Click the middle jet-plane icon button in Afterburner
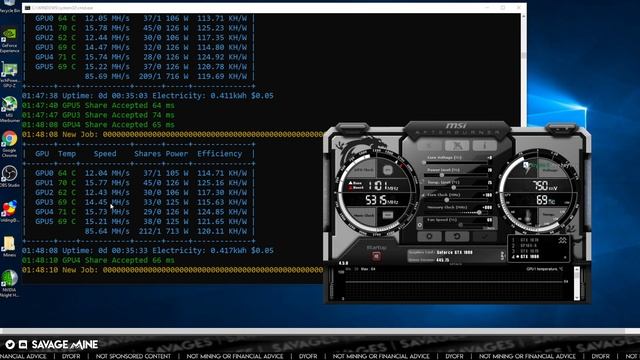This screenshot has height=360, width=640. pos(457,145)
